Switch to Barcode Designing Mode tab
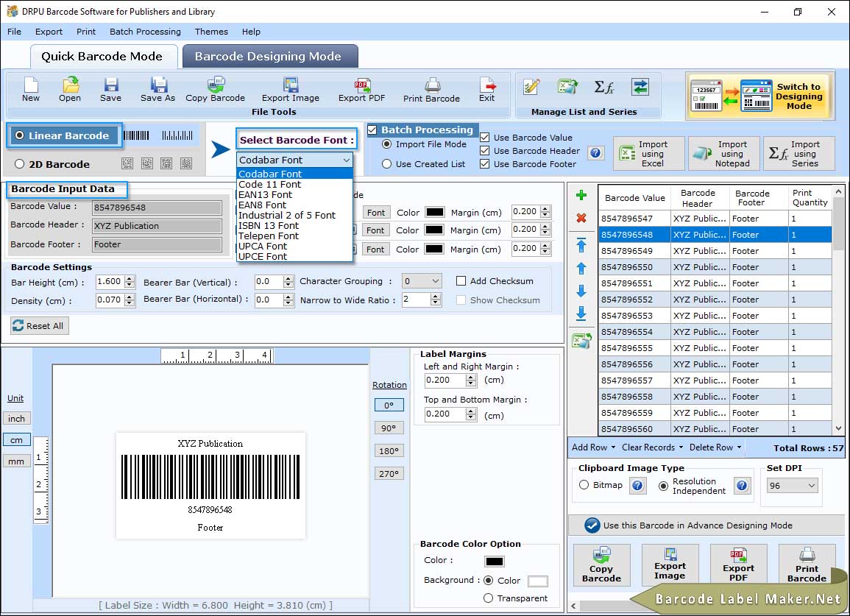The image size is (850, 616). tap(269, 57)
